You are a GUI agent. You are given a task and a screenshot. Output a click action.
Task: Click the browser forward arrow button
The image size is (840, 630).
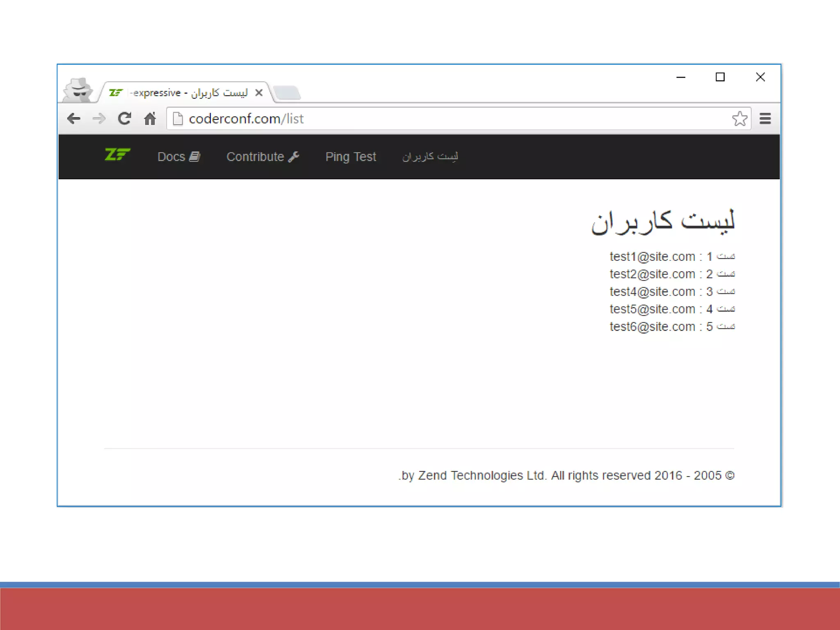(x=99, y=119)
